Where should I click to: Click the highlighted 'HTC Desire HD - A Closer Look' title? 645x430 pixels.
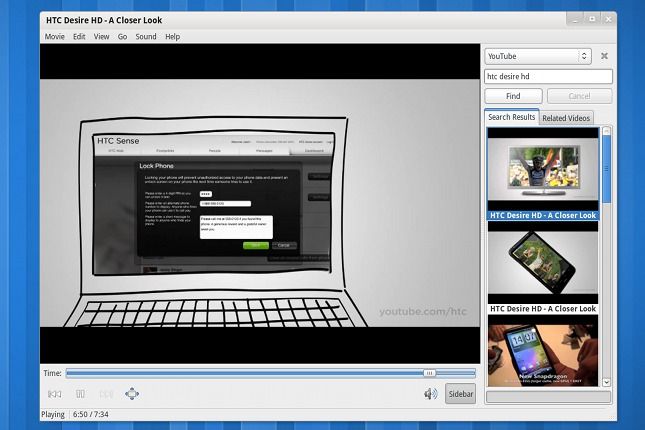click(x=543, y=215)
